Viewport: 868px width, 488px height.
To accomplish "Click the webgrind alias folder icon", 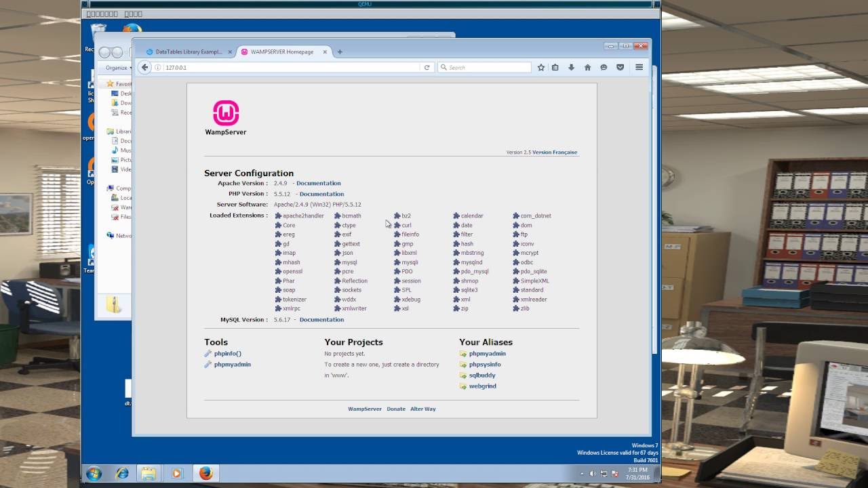I will coord(463,386).
